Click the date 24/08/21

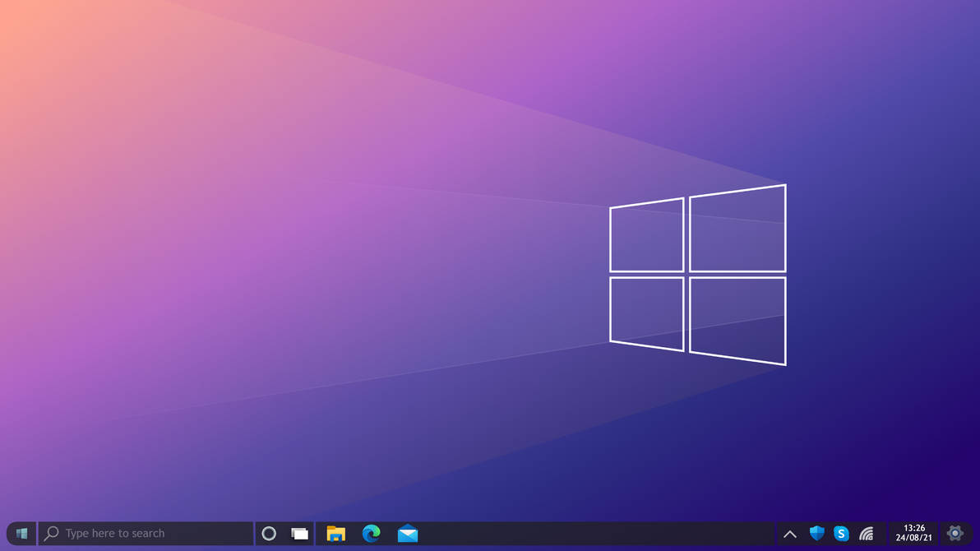click(x=914, y=539)
